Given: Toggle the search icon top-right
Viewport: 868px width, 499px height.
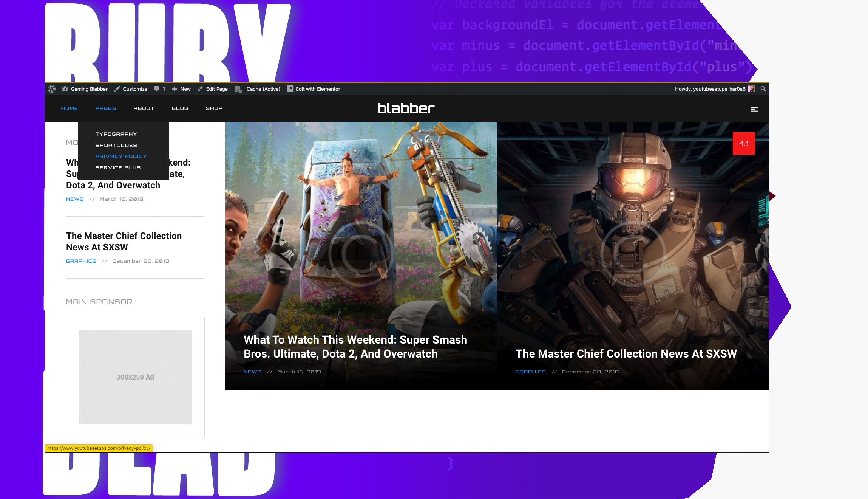Looking at the screenshot, I should click(x=764, y=88).
